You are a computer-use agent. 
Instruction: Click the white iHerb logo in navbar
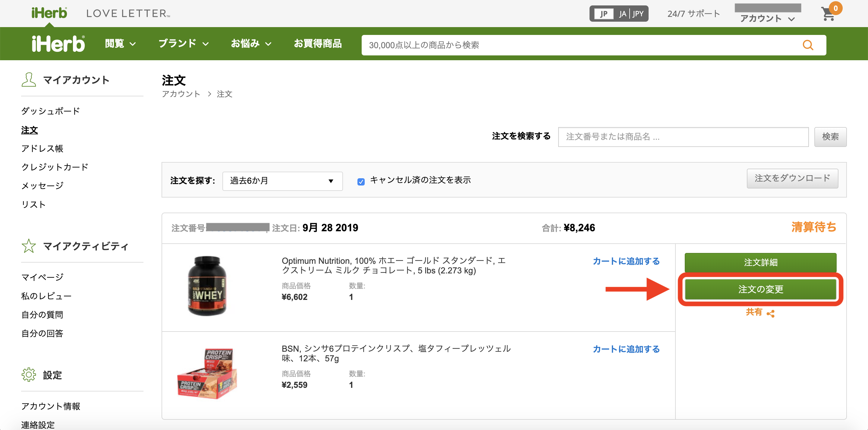click(x=58, y=44)
